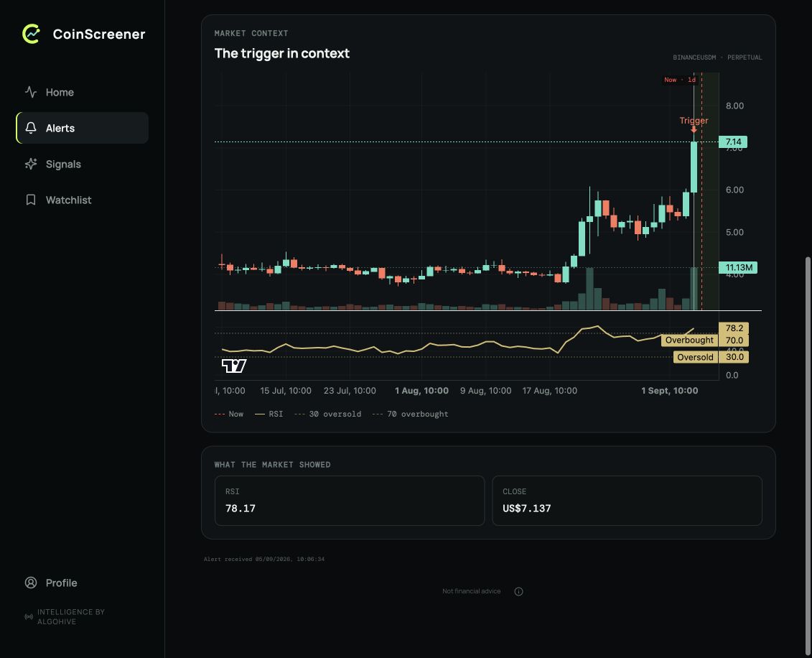
Task: Click the Alerts bell icon
Action: point(31,128)
